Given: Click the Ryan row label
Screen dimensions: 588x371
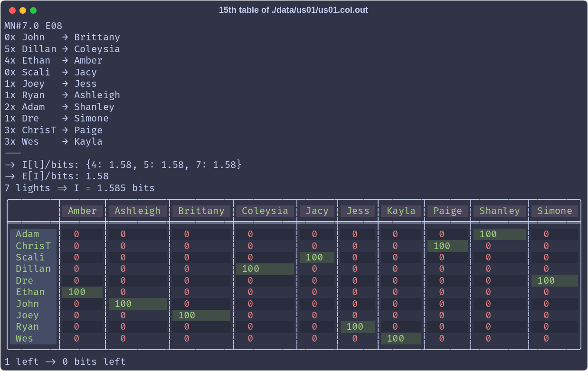Looking at the screenshot, I should 33,327.
